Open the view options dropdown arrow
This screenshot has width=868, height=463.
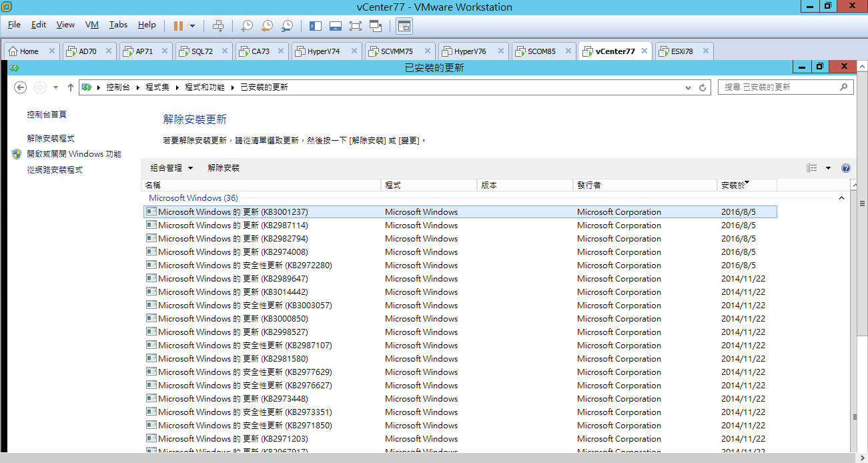[x=828, y=168]
